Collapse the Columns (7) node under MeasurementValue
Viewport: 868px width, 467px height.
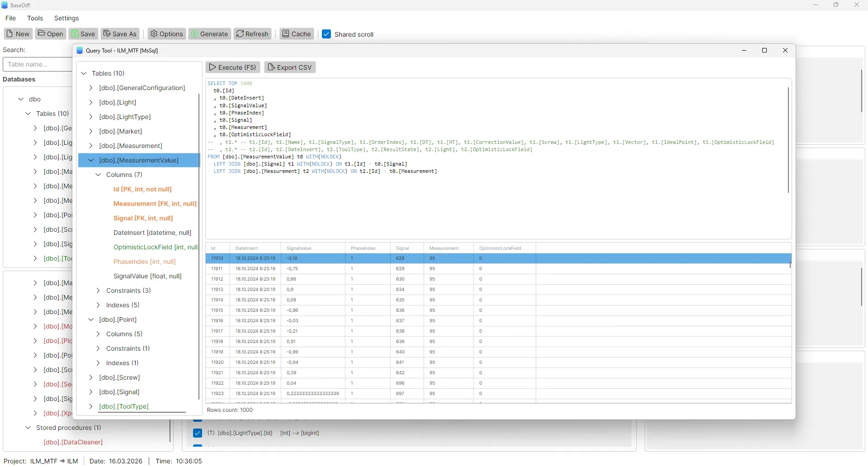pyautogui.click(x=98, y=174)
